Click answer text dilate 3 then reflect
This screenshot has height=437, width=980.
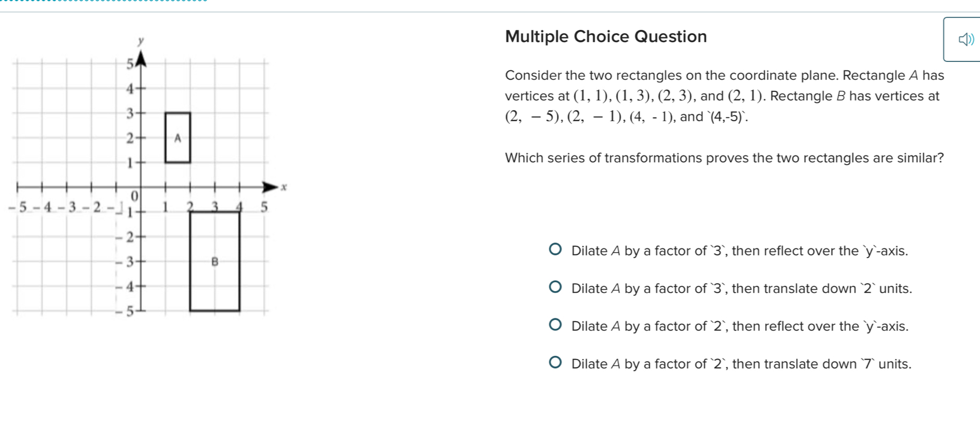[x=740, y=251]
